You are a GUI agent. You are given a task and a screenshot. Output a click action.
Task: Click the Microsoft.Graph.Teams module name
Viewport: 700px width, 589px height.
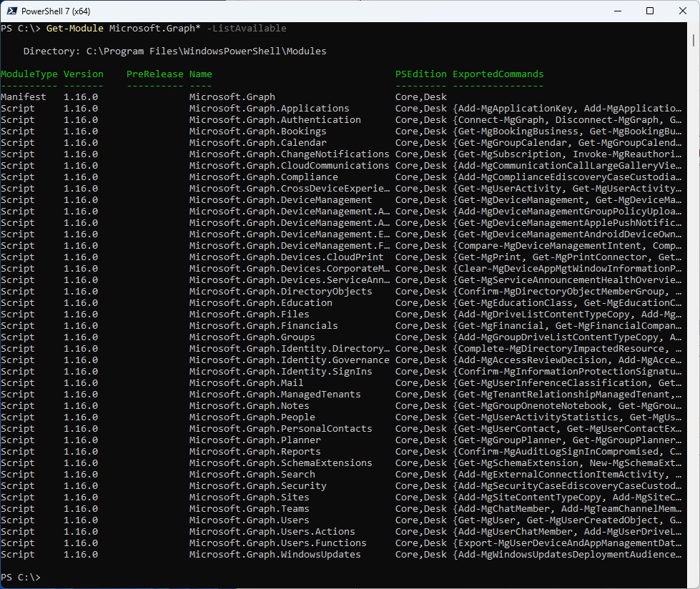249,509
